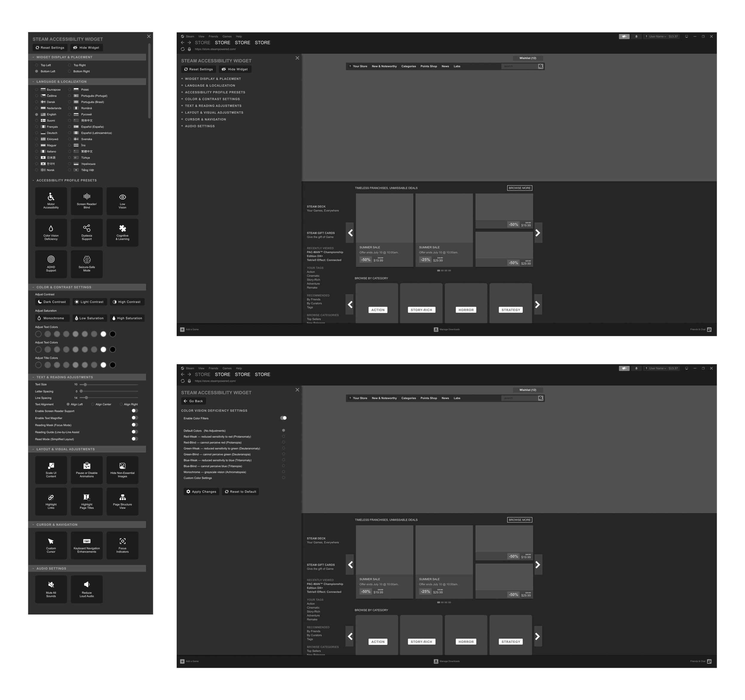The height and width of the screenshot is (700, 745).
Task: Open the Color Vision Deficiency preset
Action: 51,233
